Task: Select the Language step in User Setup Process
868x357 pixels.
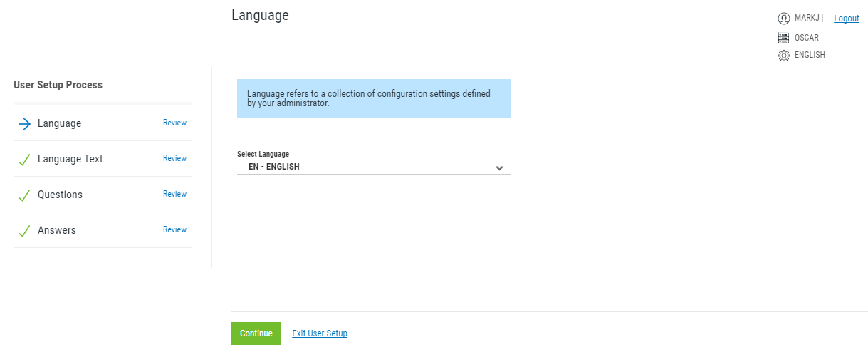Action: coord(60,124)
